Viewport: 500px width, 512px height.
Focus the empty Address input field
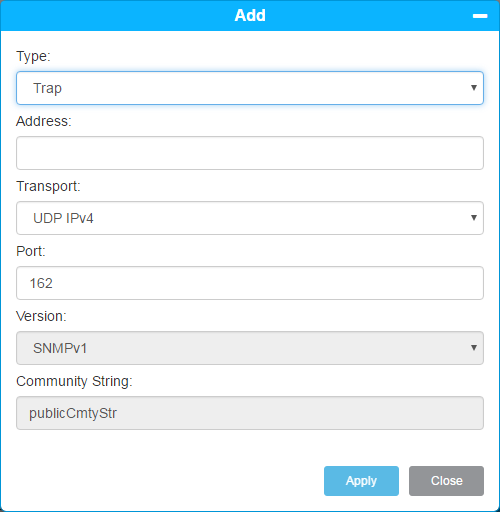[x=250, y=153]
